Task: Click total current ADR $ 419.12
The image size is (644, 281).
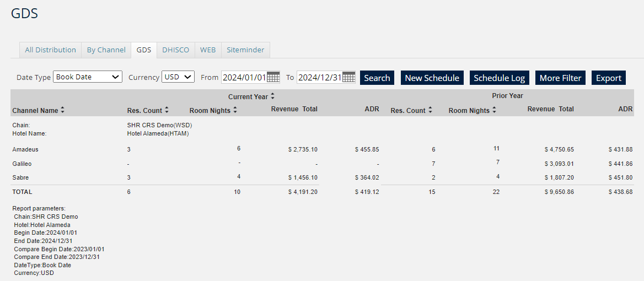Action: pos(367,192)
